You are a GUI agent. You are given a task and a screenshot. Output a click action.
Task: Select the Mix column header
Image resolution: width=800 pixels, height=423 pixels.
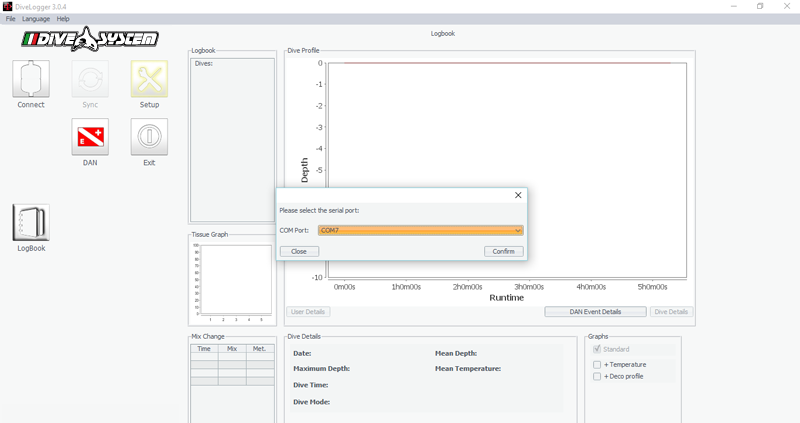(232, 349)
